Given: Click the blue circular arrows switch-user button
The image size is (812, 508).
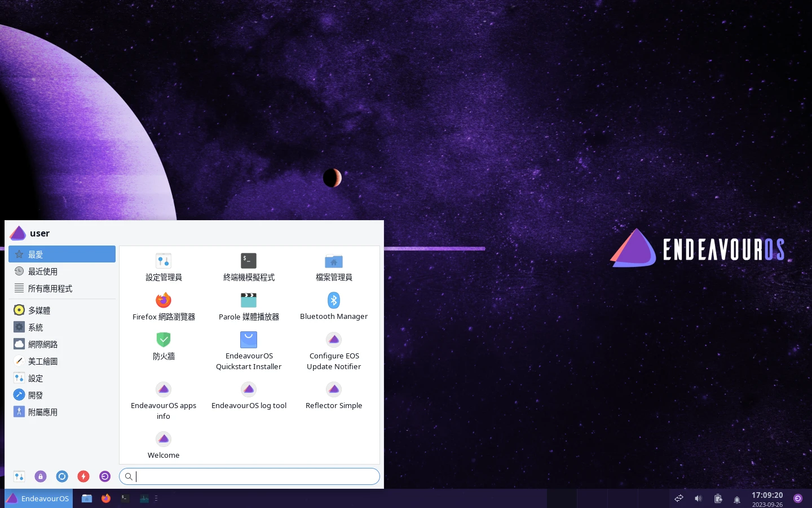Looking at the screenshot, I should pos(62,476).
